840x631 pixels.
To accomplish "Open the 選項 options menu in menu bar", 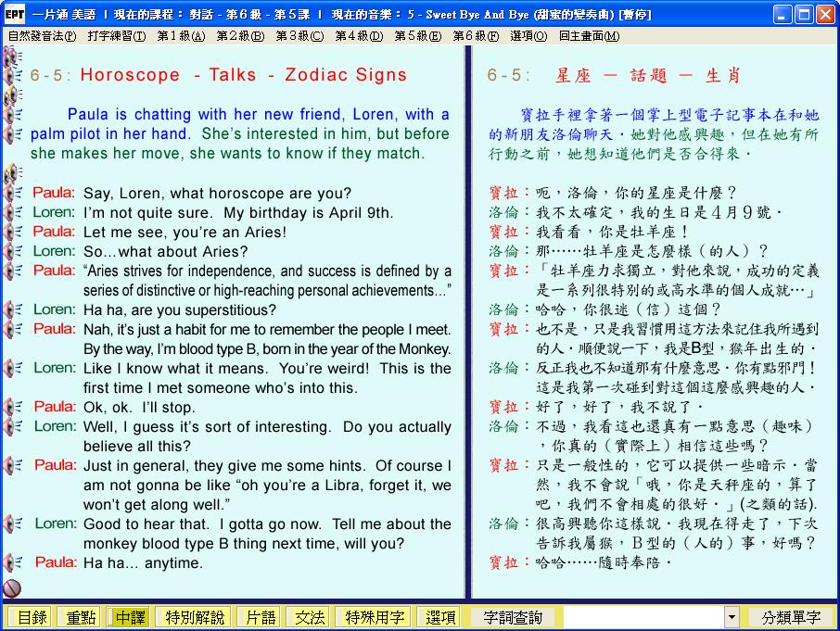I will click(528, 36).
